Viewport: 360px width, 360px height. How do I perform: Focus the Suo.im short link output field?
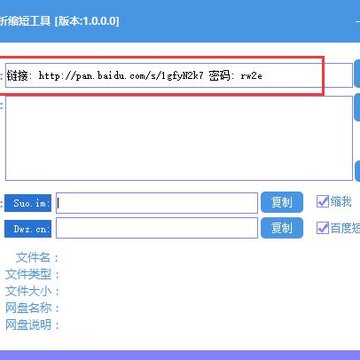pos(157,203)
